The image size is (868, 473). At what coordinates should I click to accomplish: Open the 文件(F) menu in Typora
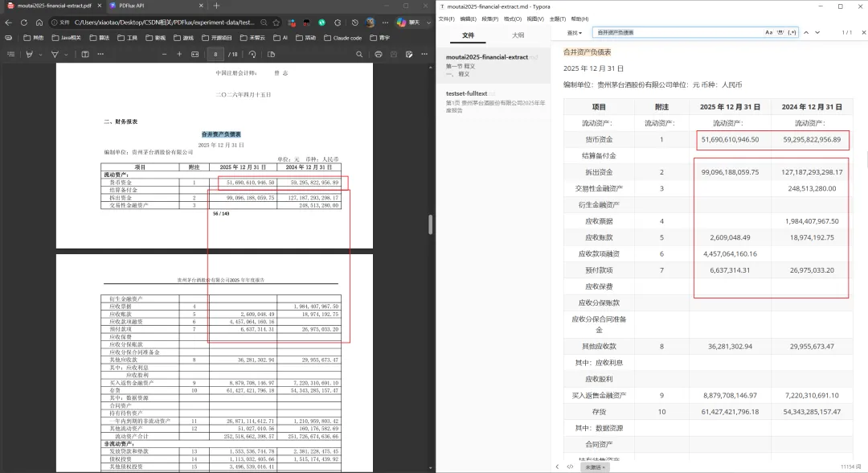click(447, 19)
